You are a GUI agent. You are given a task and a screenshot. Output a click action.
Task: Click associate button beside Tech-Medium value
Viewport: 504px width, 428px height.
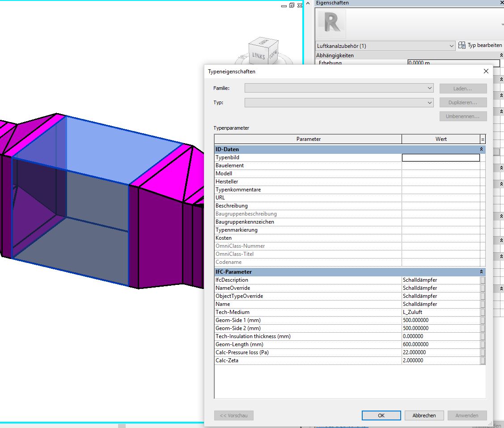pos(483,312)
